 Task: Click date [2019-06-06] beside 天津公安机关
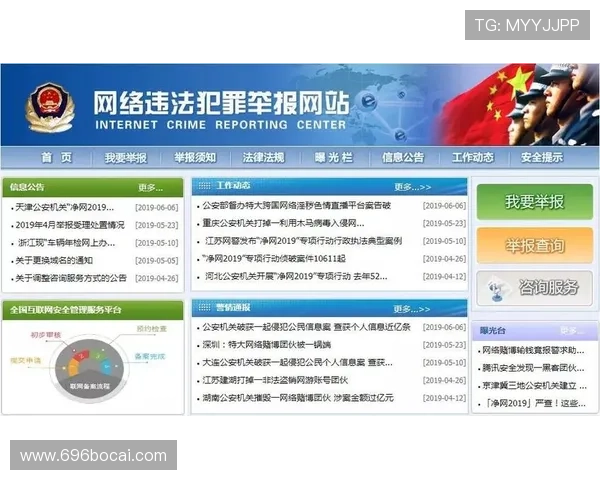pyautogui.click(x=157, y=208)
